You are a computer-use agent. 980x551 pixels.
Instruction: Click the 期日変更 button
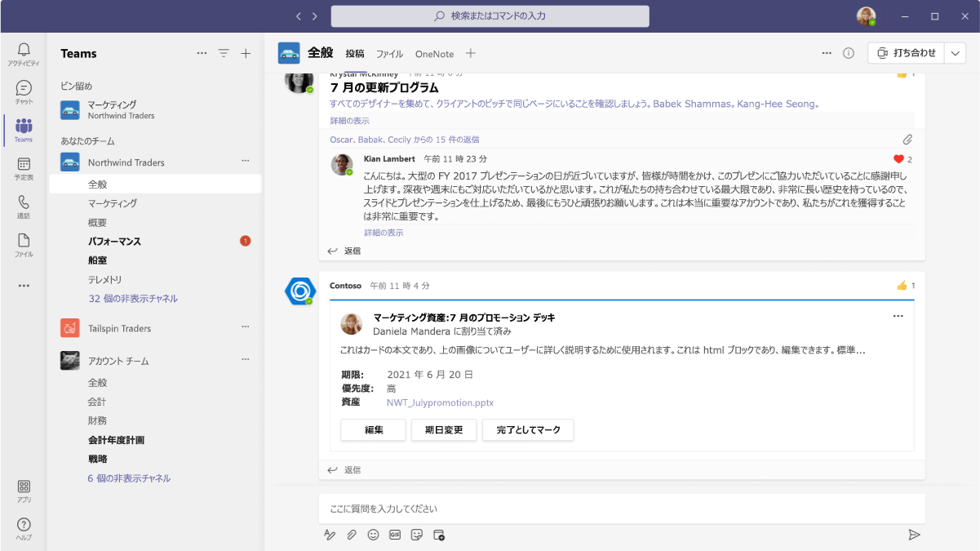(x=444, y=430)
